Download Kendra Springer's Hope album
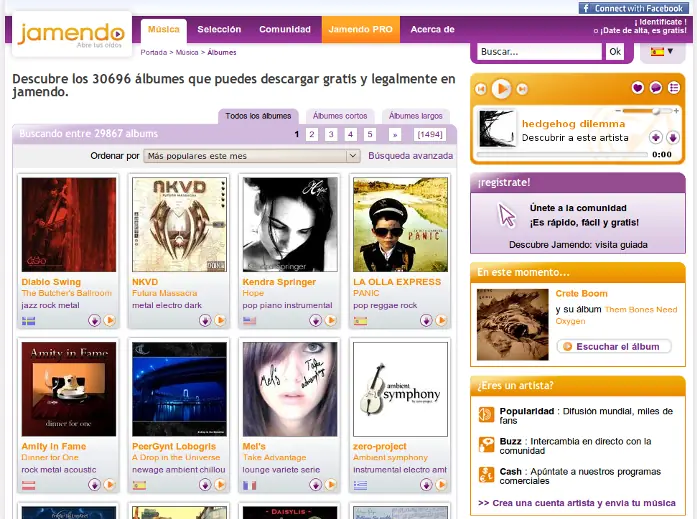697x519 pixels. (x=316, y=320)
